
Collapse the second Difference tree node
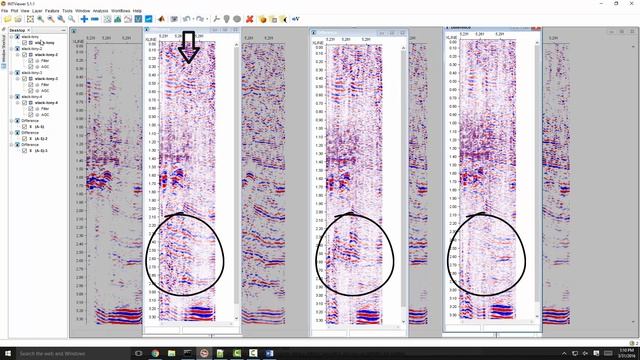(x=11, y=133)
